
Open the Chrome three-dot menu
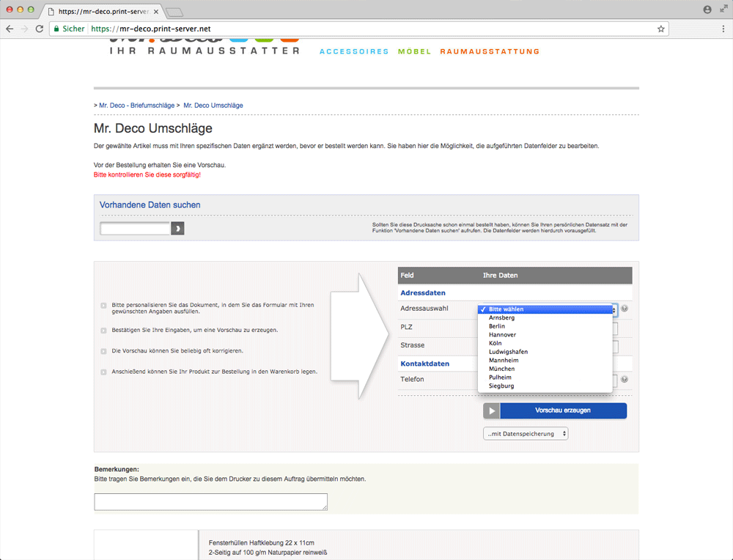[x=723, y=29]
